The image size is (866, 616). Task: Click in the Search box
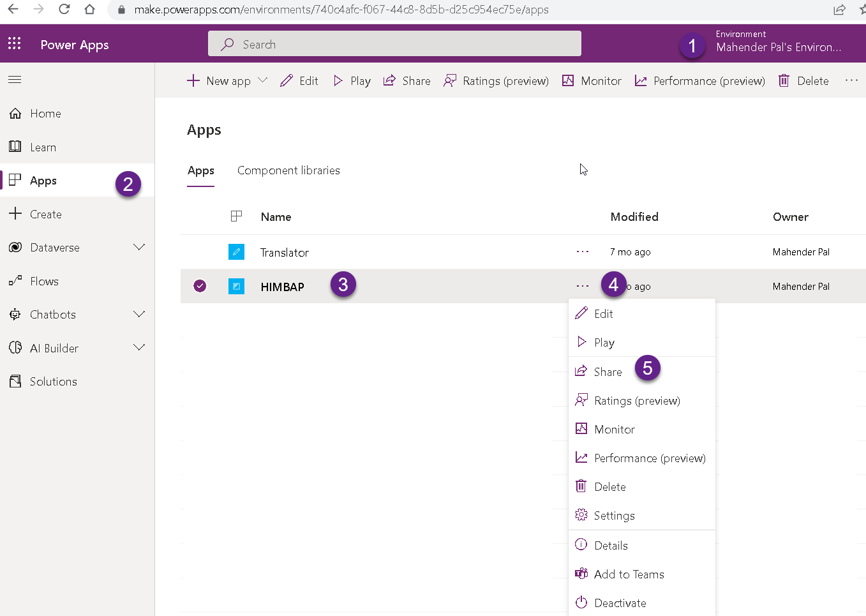pos(394,44)
